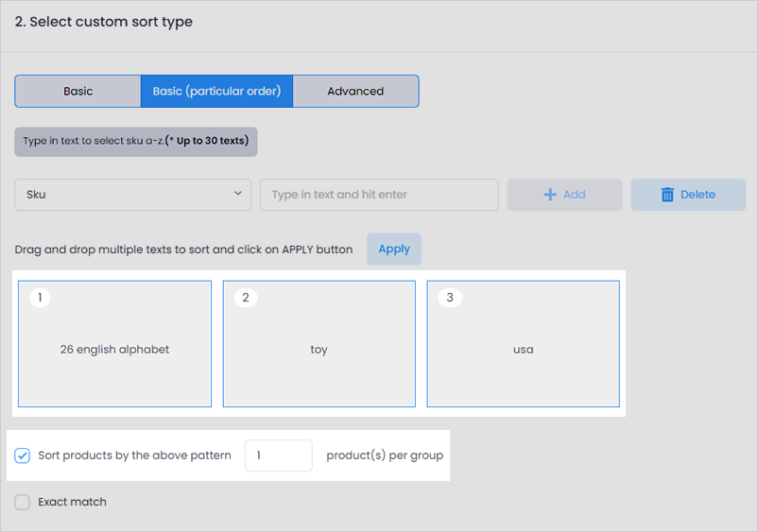
Task: Click the Delete button
Action: [688, 195]
